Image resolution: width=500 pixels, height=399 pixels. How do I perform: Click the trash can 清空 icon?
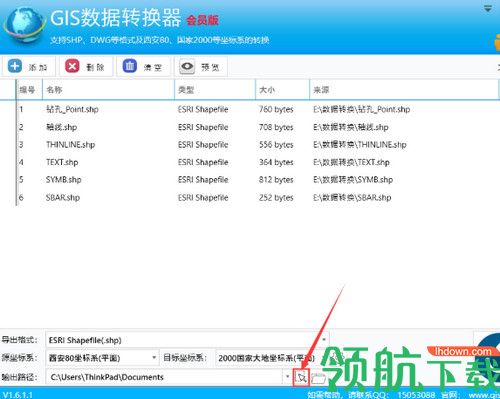(129, 66)
